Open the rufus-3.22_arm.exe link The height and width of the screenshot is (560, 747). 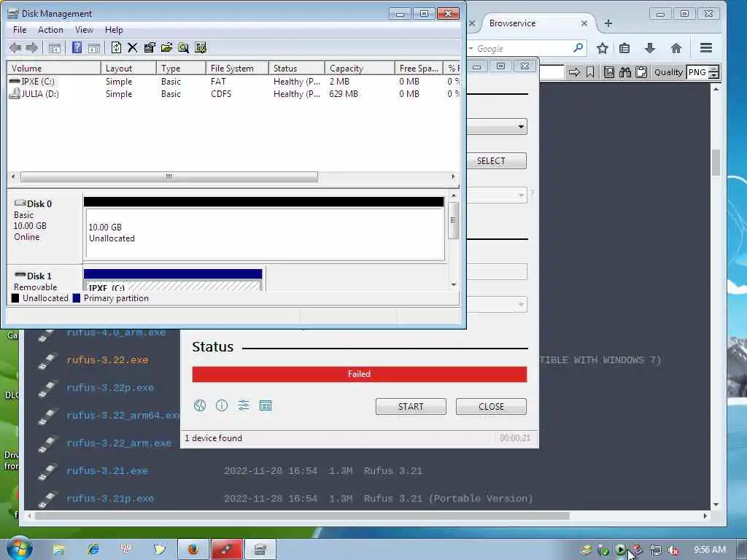pyautogui.click(x=119, y=443)
